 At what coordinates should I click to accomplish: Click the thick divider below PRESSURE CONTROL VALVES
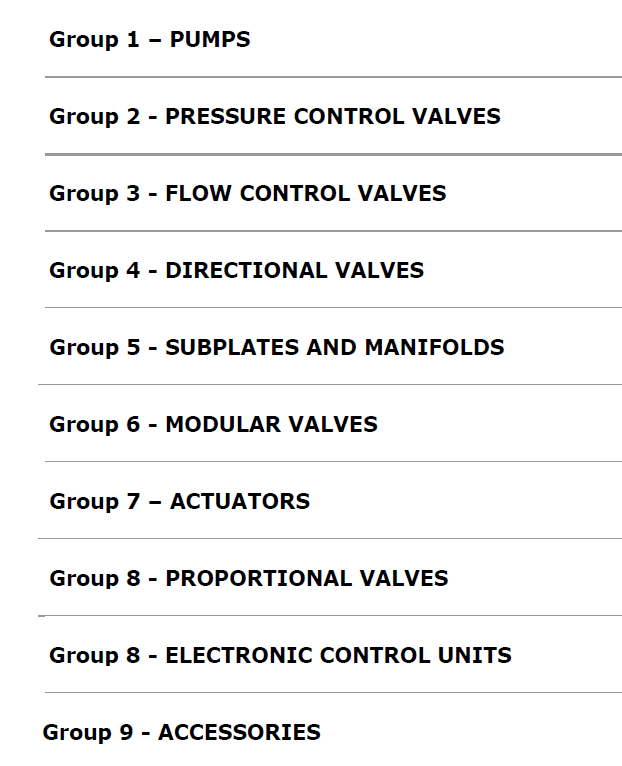tap(333, 154)
